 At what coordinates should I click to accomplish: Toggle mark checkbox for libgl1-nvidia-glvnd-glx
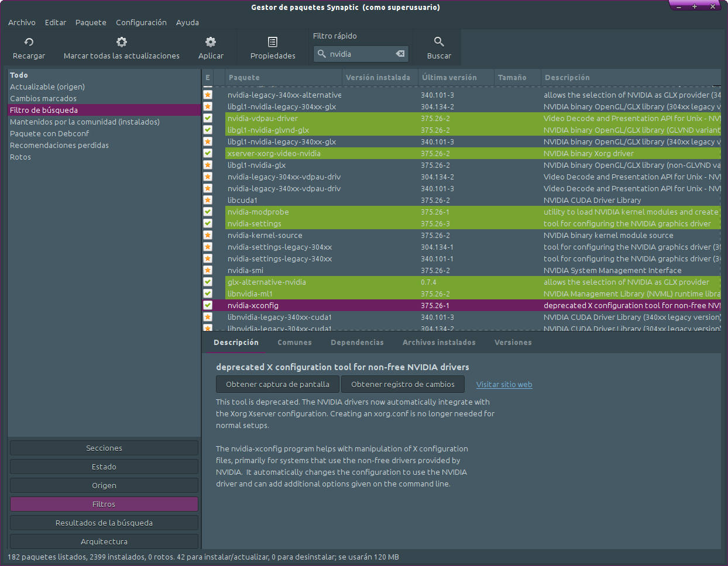coord(208,130)
